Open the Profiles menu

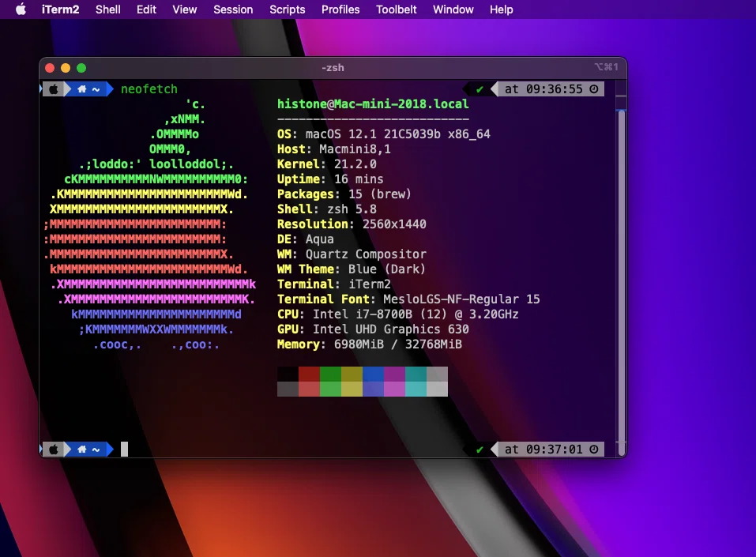[340, 9]
